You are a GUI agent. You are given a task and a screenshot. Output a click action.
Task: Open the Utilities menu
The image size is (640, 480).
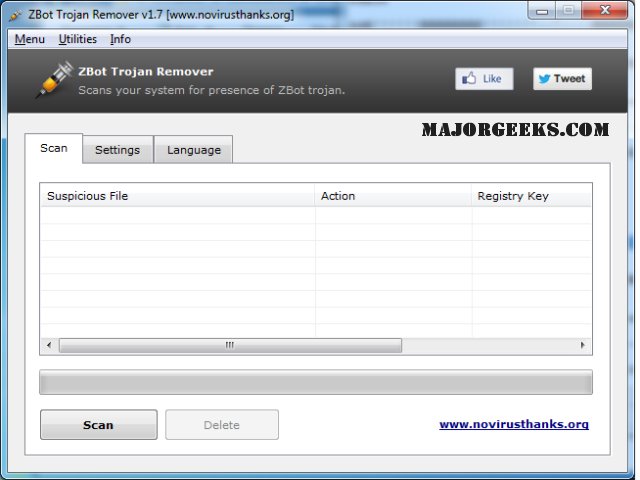click(78, 39)
